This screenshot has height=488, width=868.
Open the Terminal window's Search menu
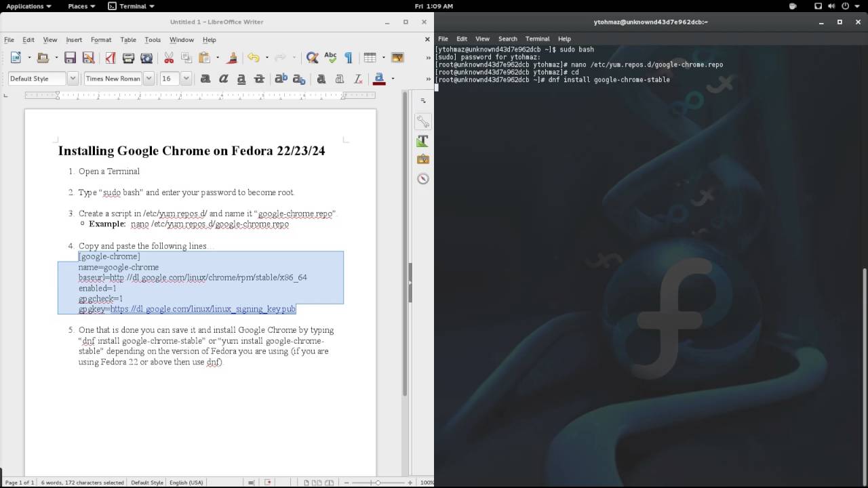(x=507, y=39)
